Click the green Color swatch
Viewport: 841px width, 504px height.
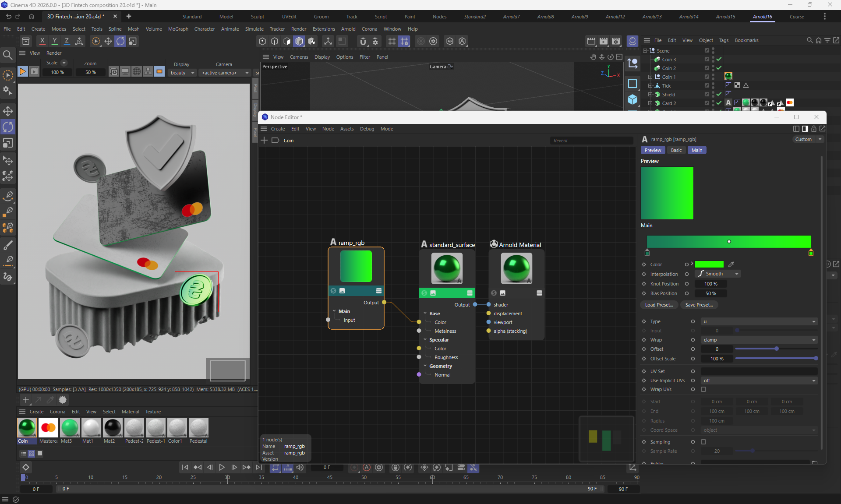(709, 264)
